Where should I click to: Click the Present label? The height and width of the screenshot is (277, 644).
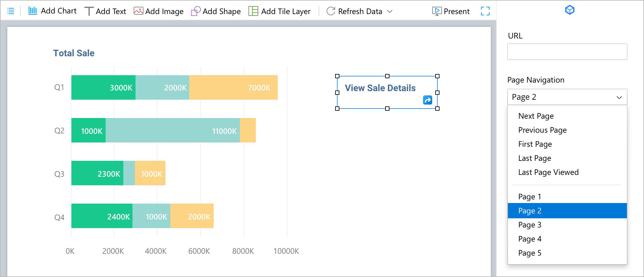pos(457,11)
